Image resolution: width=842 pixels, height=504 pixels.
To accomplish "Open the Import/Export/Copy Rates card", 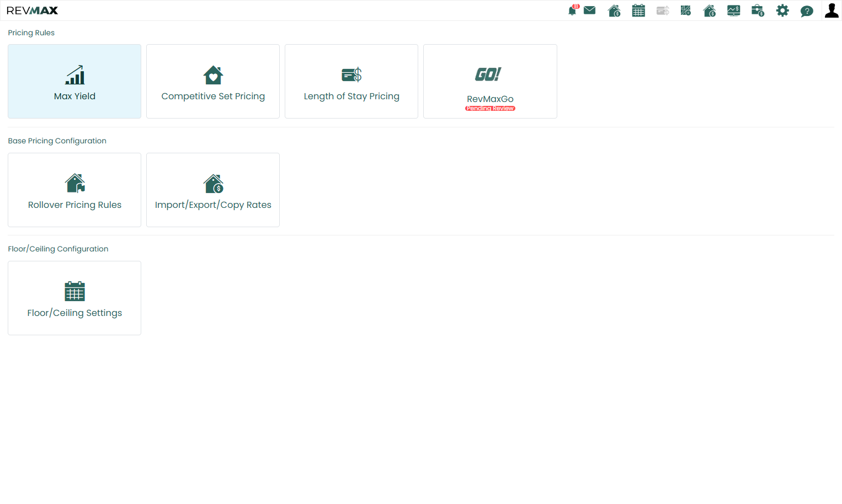I will [x=213, y=190].
